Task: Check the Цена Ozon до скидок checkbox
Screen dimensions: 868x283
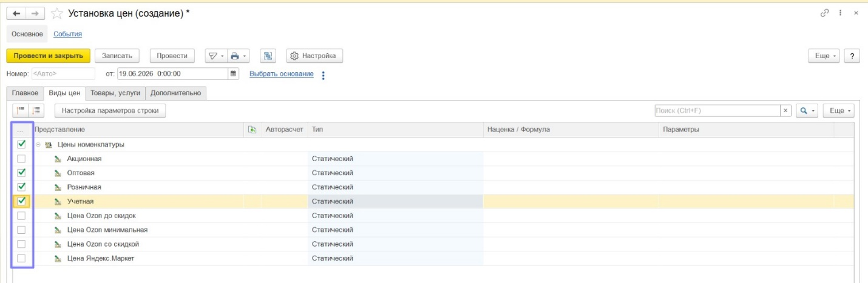Action: [x=21, y=215]
